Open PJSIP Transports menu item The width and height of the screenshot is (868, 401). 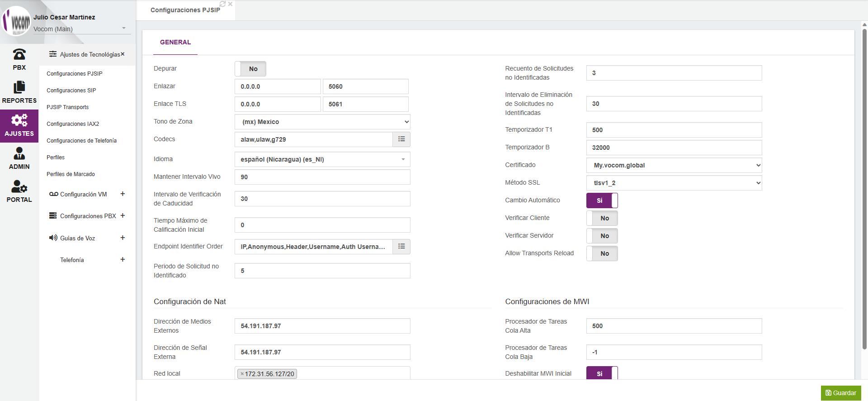click(67, 107)
